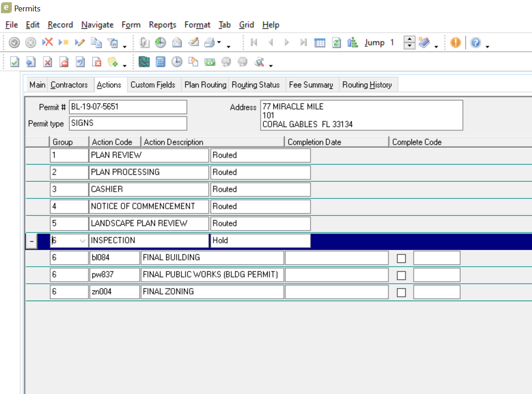Click the grid table view icon
The height and width of the screenshot is (394, 532).
[320, 43]
